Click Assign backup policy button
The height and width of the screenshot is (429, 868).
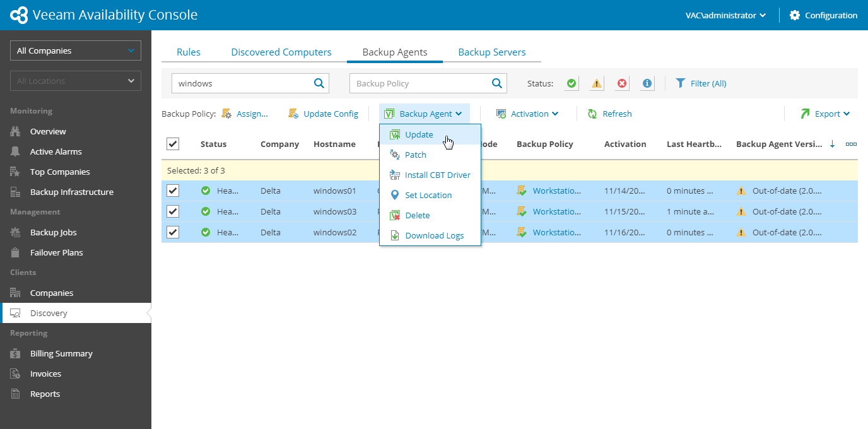(x=245, y=114)
